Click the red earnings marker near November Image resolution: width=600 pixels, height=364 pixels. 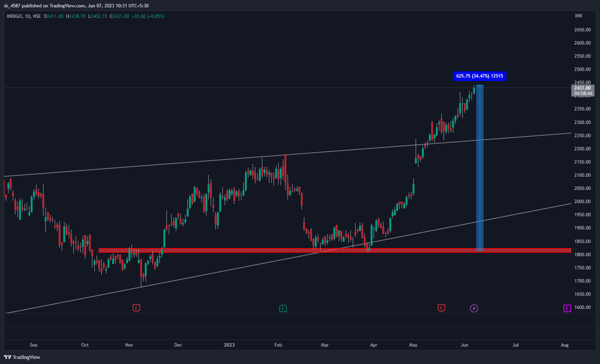tap(136, 308)
